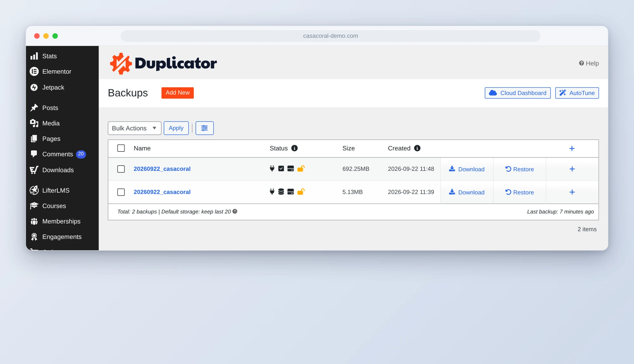Click plug icon of 5.13MB backup
Screen dimensions: 634x364
coord(272,192)
